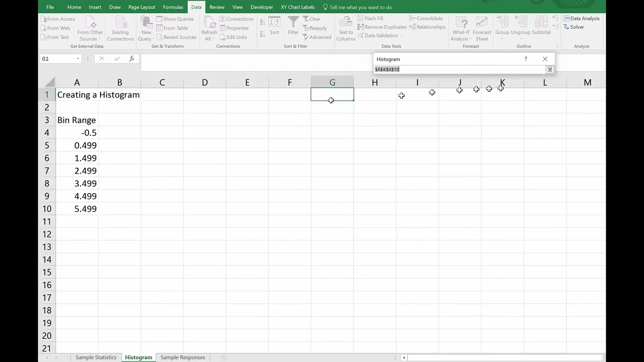Switch to Sample Responses sheet tab
Image resolution: width=644 pixels, height=362 pixels.
tap(183, 357)
